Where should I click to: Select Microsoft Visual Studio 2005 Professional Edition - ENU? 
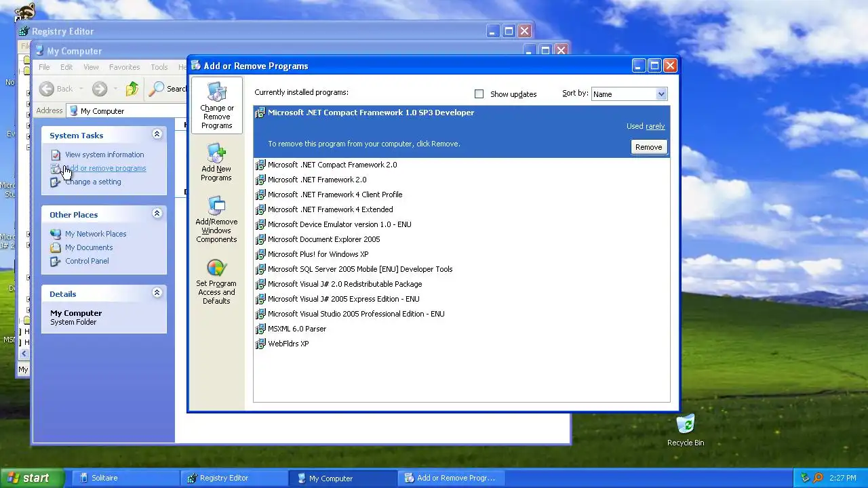(x=356, y=314)
